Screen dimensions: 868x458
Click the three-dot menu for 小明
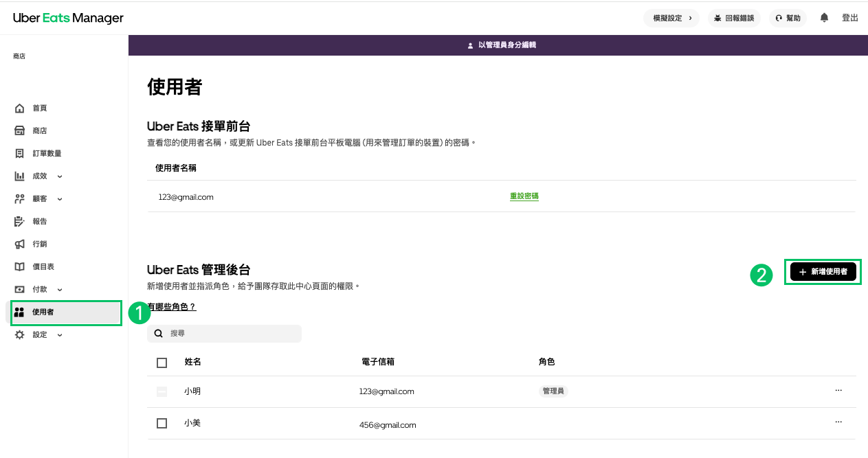point(838,390)
